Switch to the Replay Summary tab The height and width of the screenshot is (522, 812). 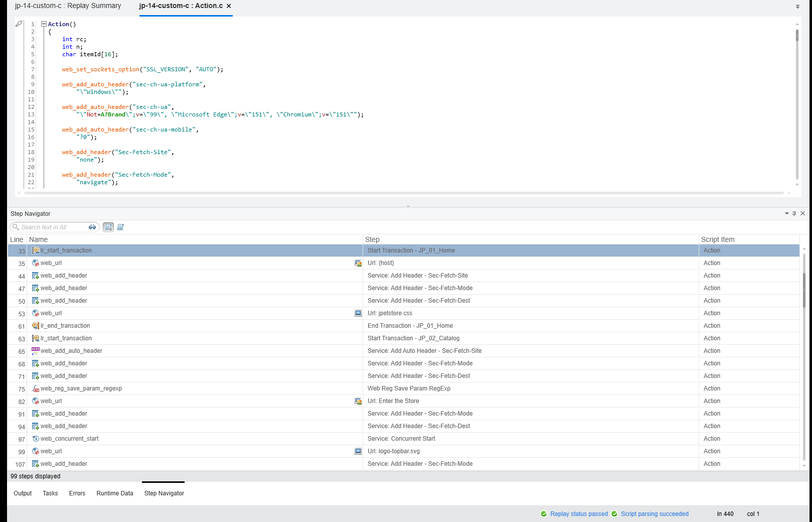pos(68,6)
